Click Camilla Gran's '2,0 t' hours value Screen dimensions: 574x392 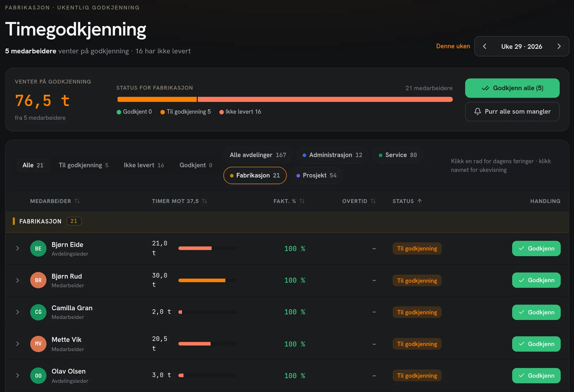point(162,312)
